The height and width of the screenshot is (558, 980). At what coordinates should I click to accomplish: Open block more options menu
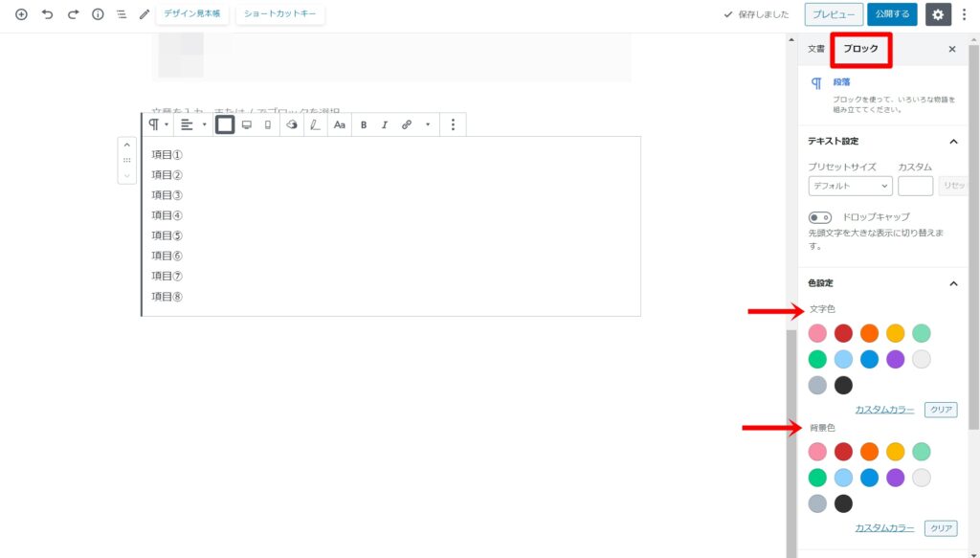453,124
